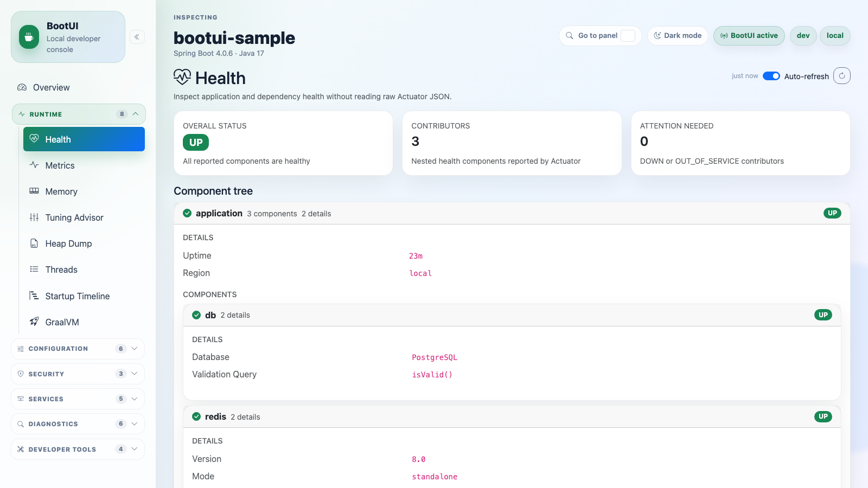Click the search icon in Go to panel
The image size is (868, 488).
[x=570, y=35]
